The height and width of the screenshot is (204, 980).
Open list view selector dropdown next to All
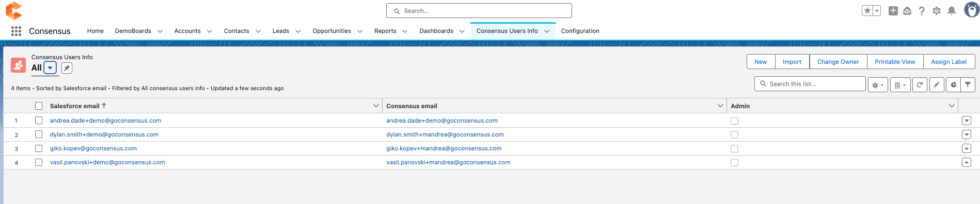50,68
